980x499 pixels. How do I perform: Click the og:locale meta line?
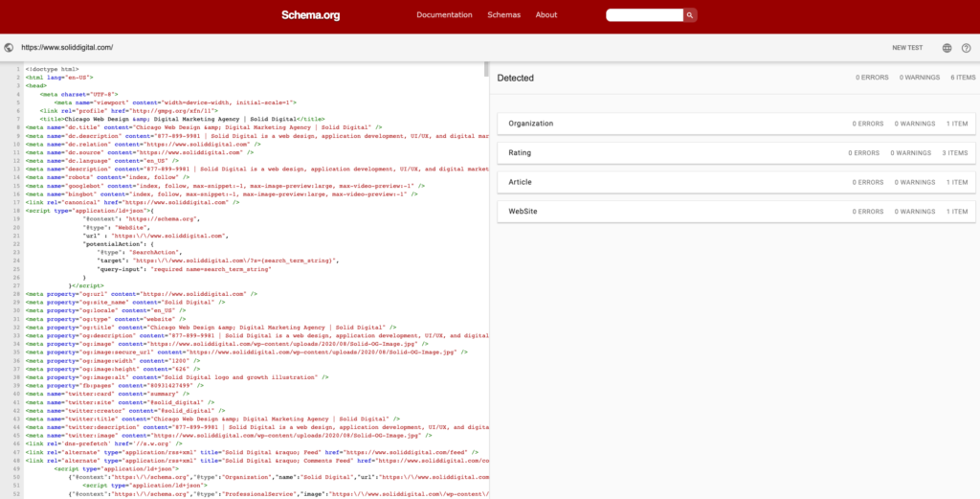105,310
